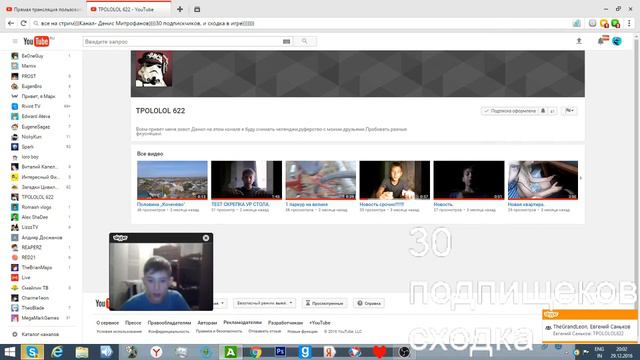This screenshot has height=360, width=640.
Task: Click the YouTube logo in header
Action: point(36,41)
